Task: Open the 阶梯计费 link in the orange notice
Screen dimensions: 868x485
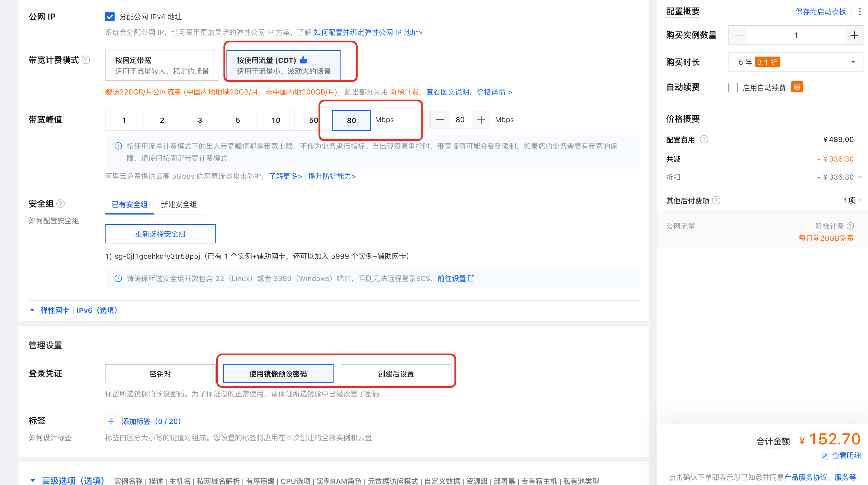Action: 404,92
